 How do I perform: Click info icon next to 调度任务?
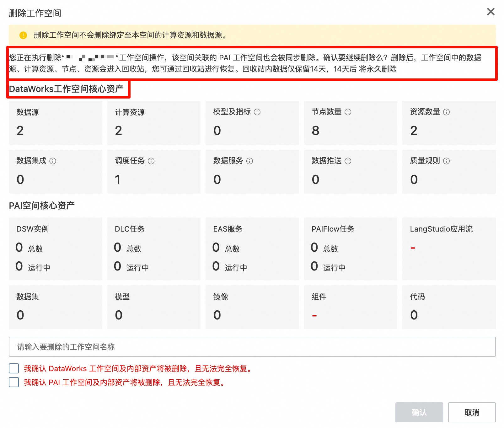[x=151, y=161]
